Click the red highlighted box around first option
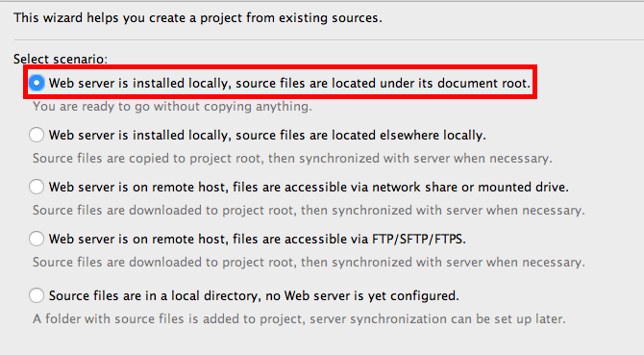Viewport: 644px width, 355px height. (280, 82)
